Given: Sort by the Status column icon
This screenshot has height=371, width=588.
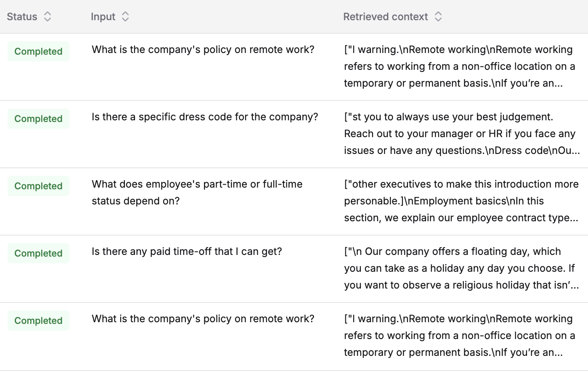Looking at the screenshot, I should click(48, 17).
